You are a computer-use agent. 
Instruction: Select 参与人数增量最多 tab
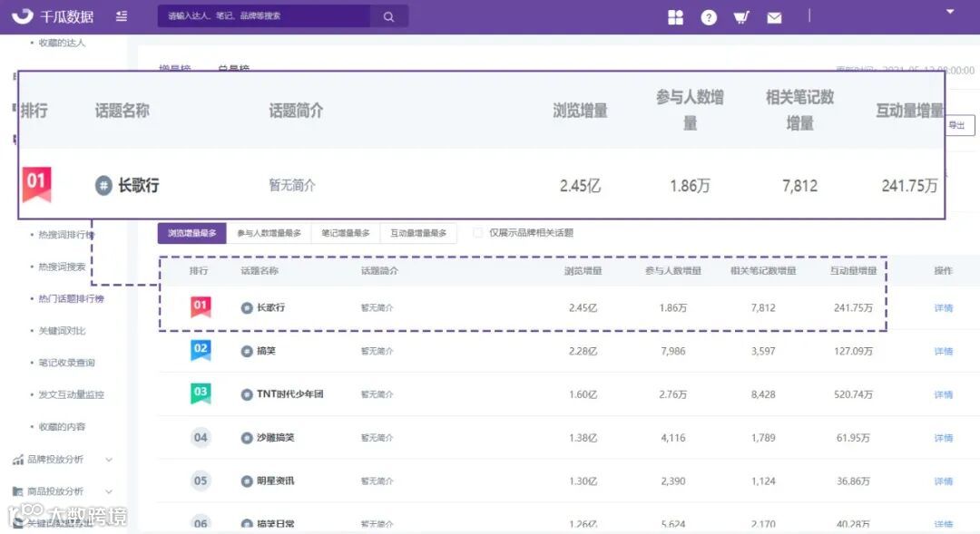[x=269, y=233]
